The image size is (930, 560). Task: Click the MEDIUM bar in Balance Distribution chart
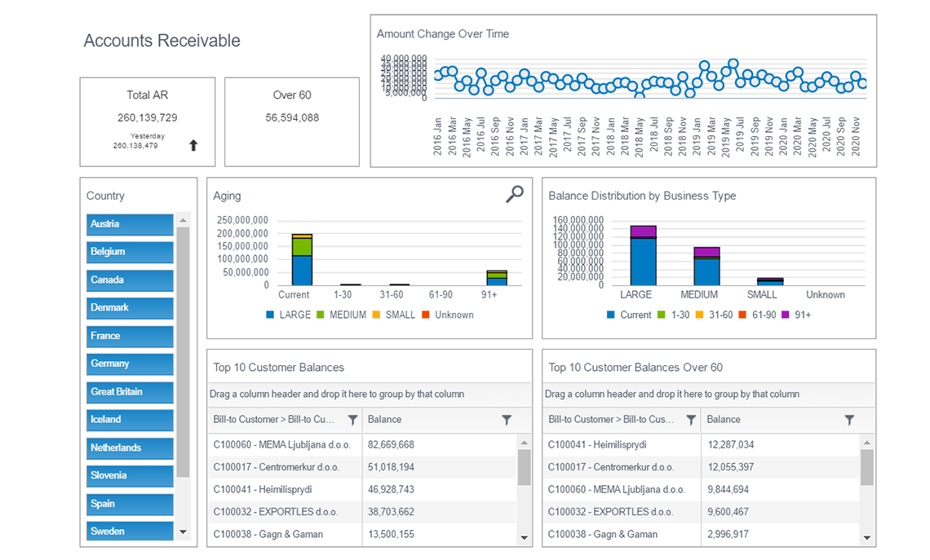tap(707, 267)
